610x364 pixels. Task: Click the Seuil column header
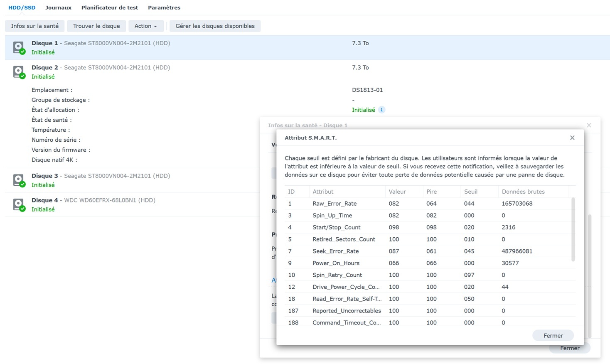coord(479,192)
